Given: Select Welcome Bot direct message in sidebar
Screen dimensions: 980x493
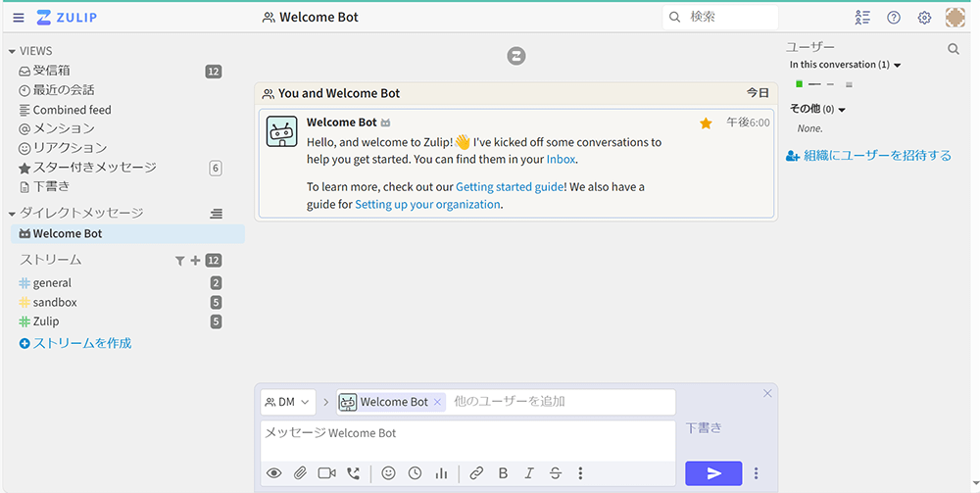Looking at the screenshot, I should 127,233.
